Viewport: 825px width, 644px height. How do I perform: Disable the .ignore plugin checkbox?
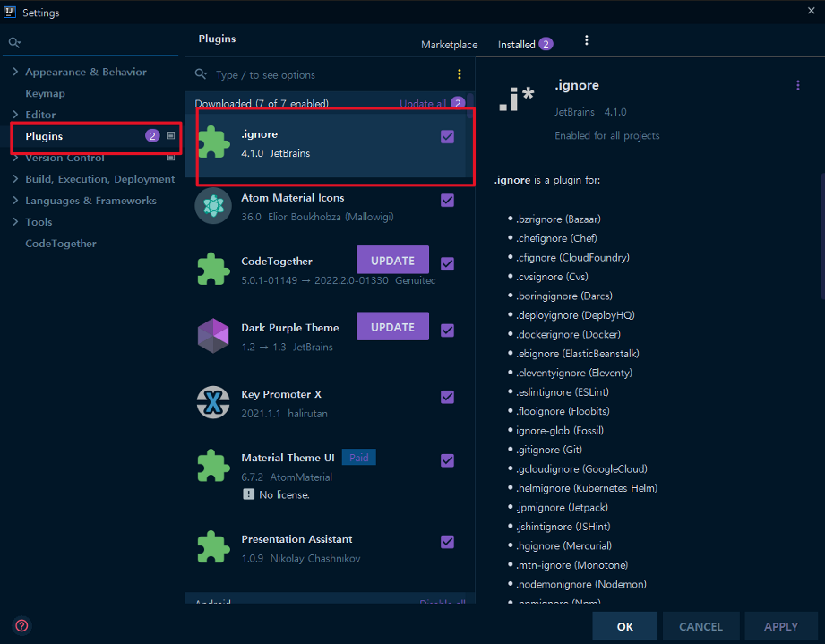pos(447,137)
